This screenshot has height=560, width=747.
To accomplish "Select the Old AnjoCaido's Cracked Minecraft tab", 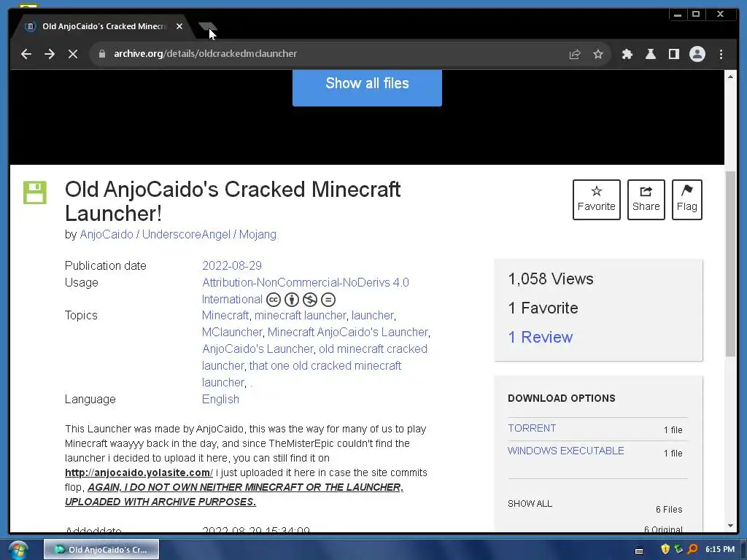I will point(104,27).
